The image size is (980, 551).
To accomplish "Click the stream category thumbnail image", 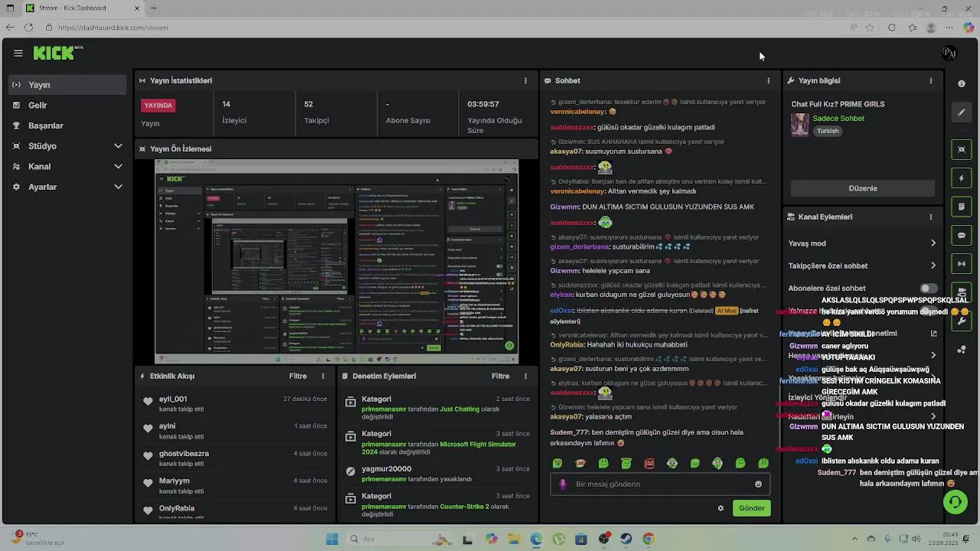I will point(800,125).
